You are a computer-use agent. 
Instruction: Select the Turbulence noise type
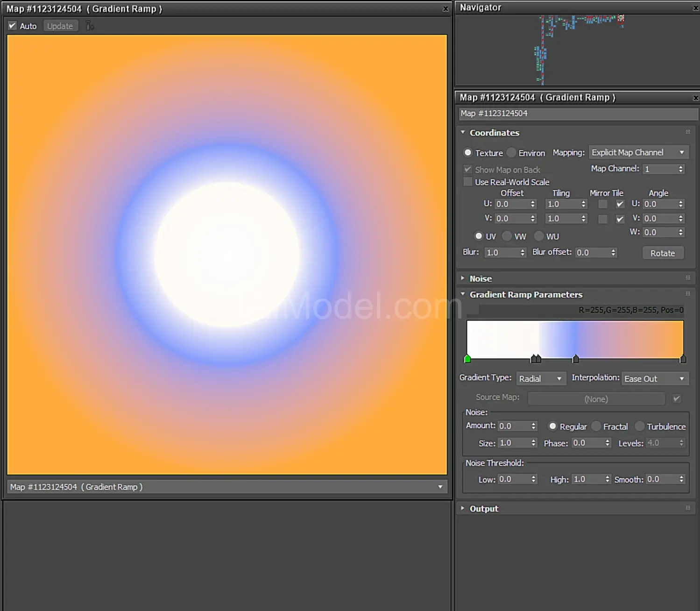(639, 426)
